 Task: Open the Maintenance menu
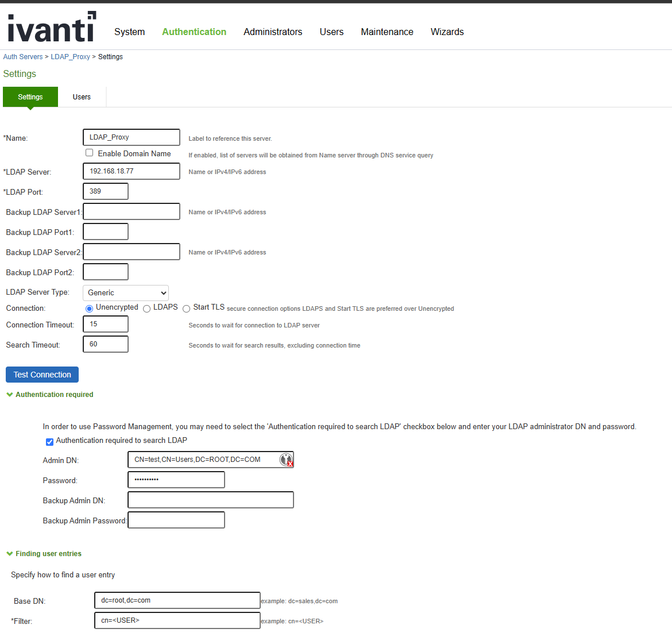pyautogui.click(x=387, y=32)
